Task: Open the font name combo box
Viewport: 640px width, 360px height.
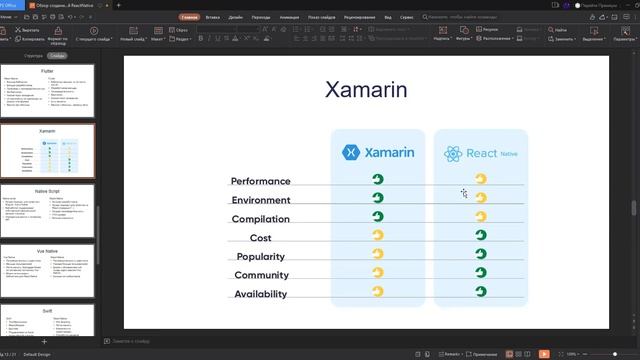Action: (x=217, y=29)
